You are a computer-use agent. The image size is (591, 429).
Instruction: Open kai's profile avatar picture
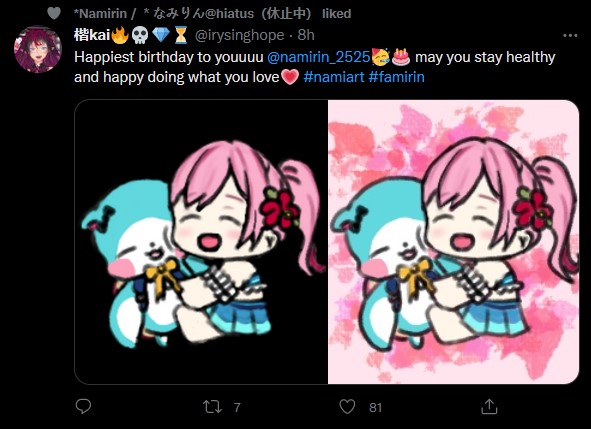pyautogui.click(x=38, y=49)
